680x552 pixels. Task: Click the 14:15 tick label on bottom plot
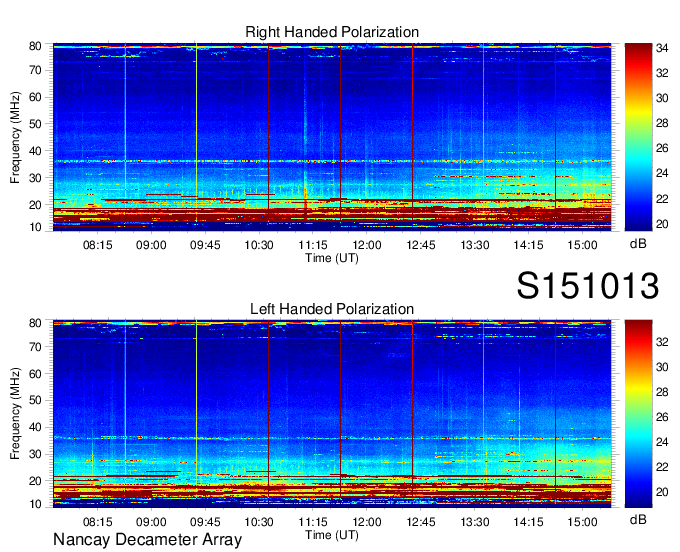pyautogui.click(x=529, y=522)
